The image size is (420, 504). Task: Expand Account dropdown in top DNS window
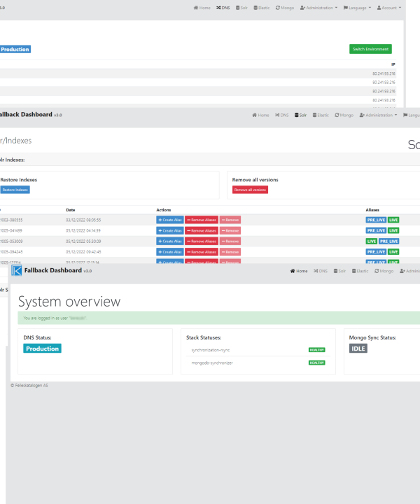(x=388, y=8)
